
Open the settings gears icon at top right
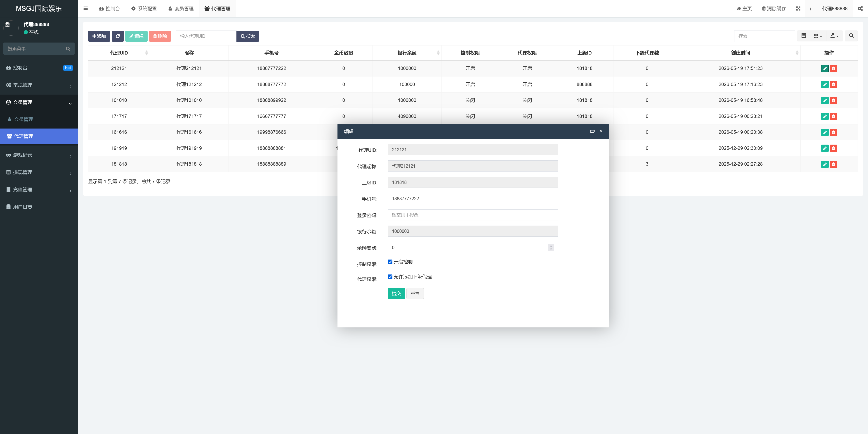860,8
